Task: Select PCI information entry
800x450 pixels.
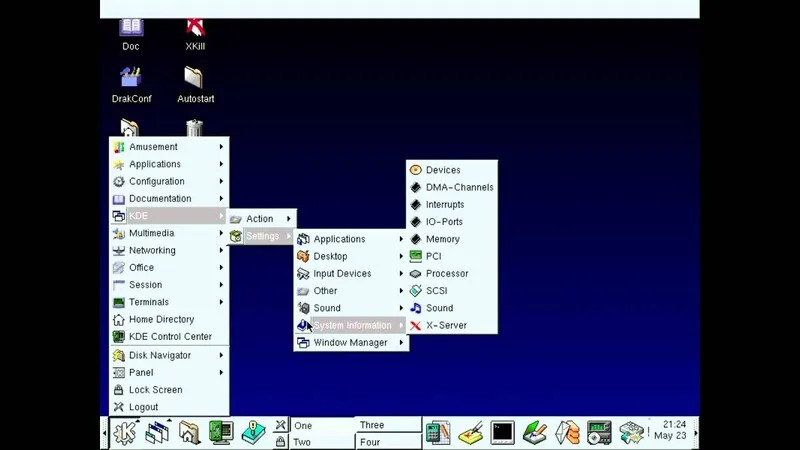Action: [452, 257]
